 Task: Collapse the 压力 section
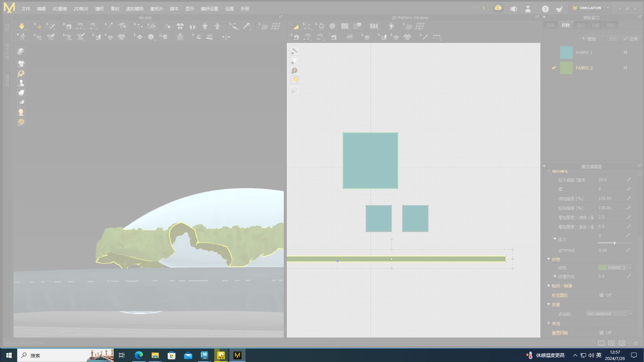[555, 239]
